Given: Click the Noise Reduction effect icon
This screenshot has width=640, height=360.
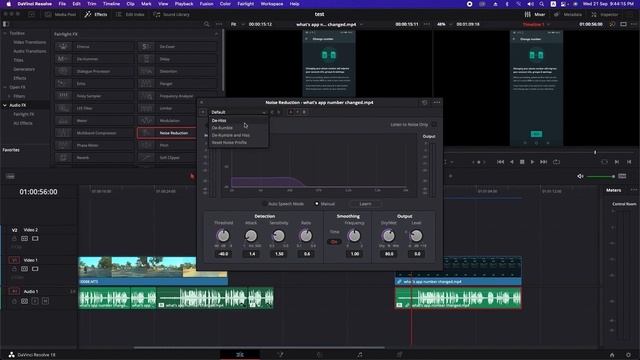Looking at the screenshot, I should pos(146,133).
